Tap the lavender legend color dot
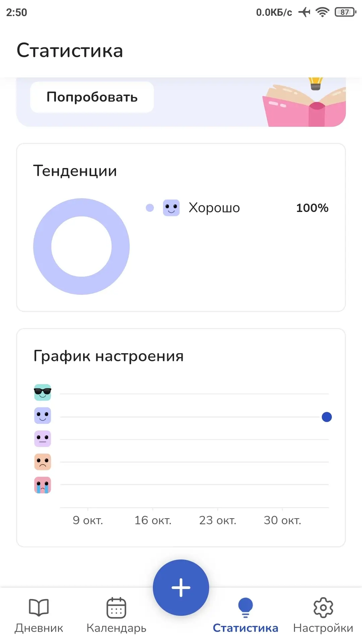 coord(150,208)
